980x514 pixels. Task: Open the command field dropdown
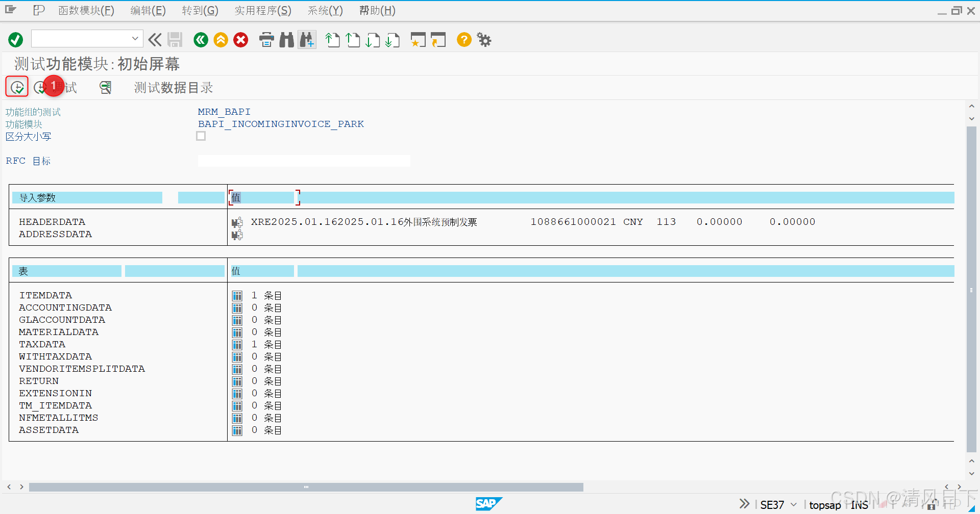[x=135, y=38]
